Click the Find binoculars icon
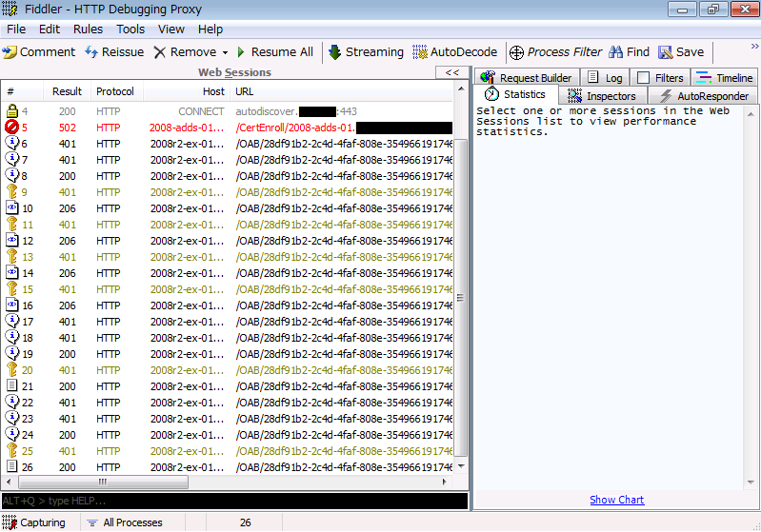The width and height of the screenshot is (761, 532). click(616, 52)
